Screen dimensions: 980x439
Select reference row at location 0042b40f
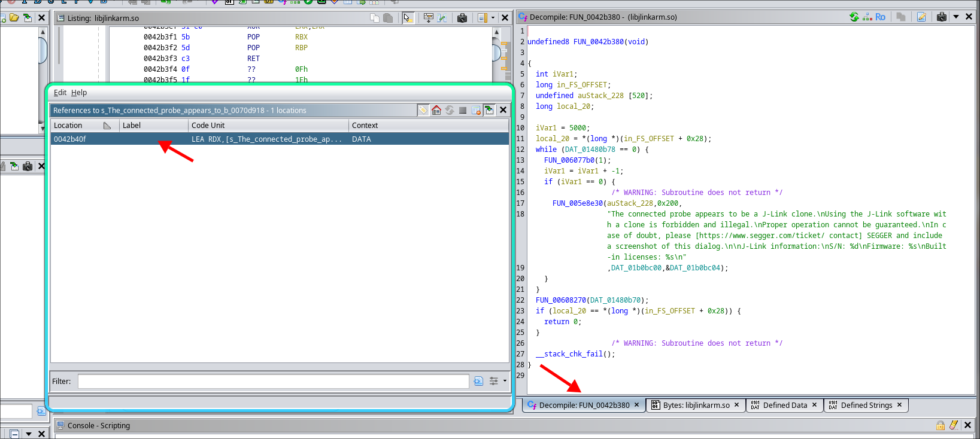70,139
